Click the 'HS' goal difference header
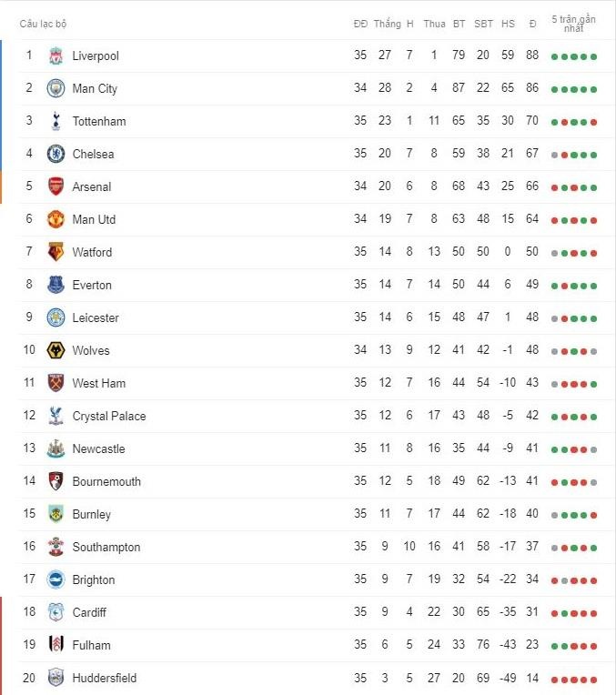The width and height of the screenshot is (616, 695). coord(508,24)
